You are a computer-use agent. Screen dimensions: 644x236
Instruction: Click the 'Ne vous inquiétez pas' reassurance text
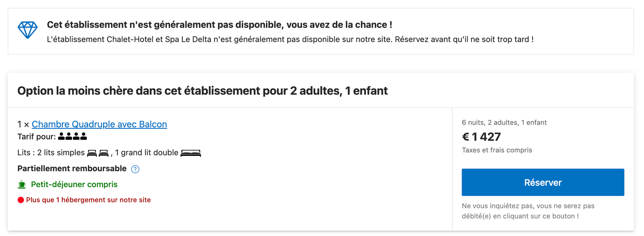528,211
